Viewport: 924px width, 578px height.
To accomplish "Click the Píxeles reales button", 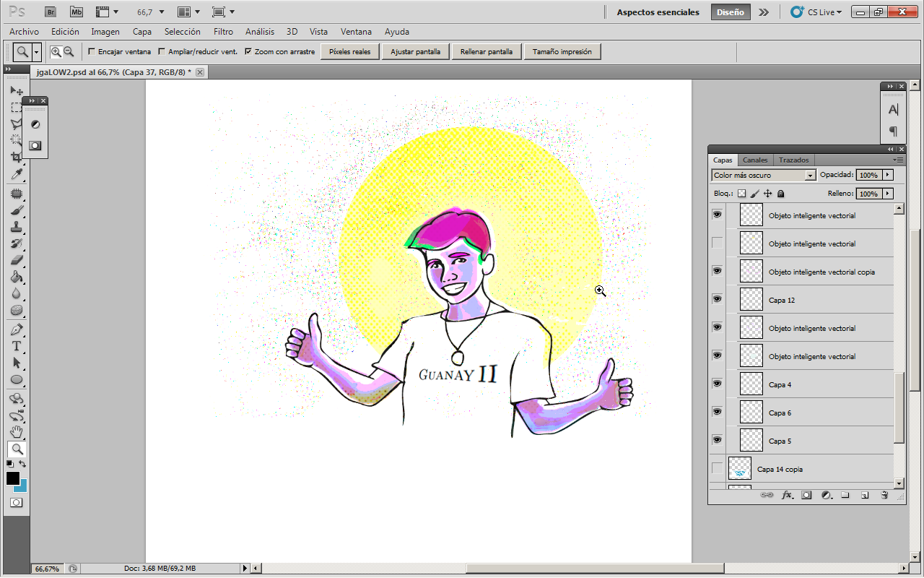I will (x=350, y=52).
